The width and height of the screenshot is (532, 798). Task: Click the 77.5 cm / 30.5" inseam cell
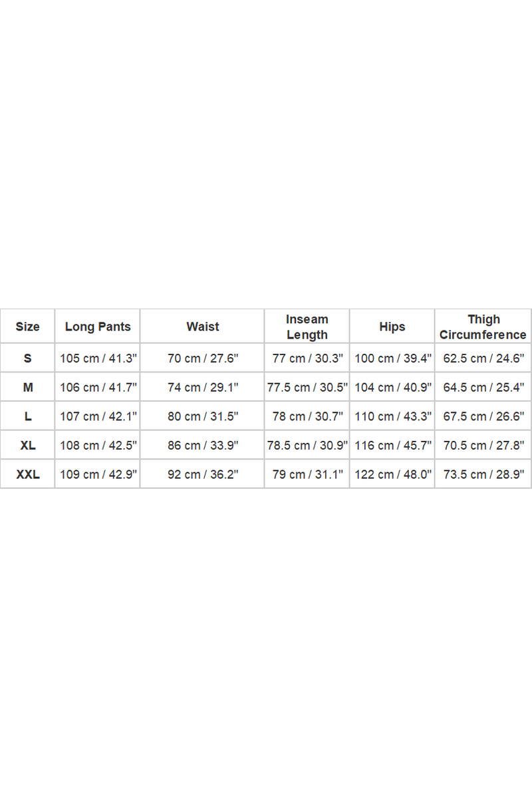tap(307, 387)
